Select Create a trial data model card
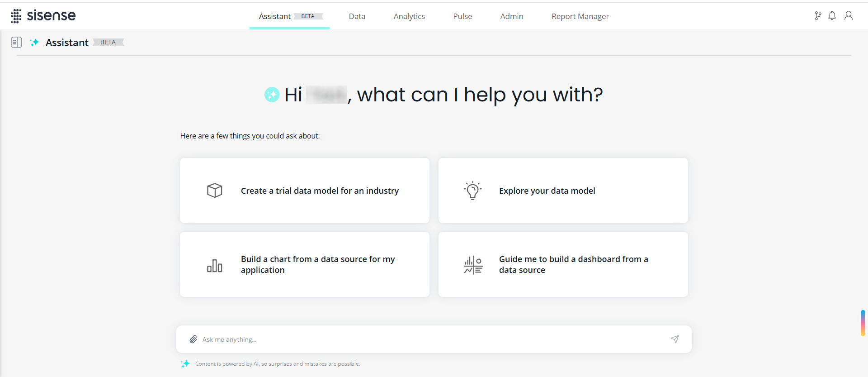Viewport: 868px width, 377px height. pos(320,191)
